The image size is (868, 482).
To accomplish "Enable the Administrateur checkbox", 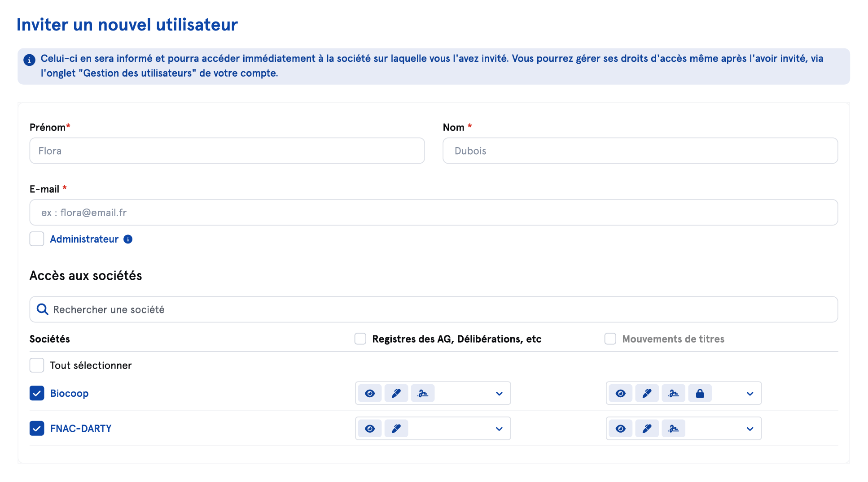I will 37,239.
